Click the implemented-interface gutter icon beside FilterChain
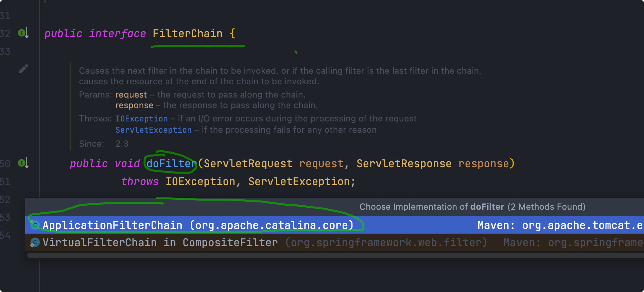 point(23,33)
